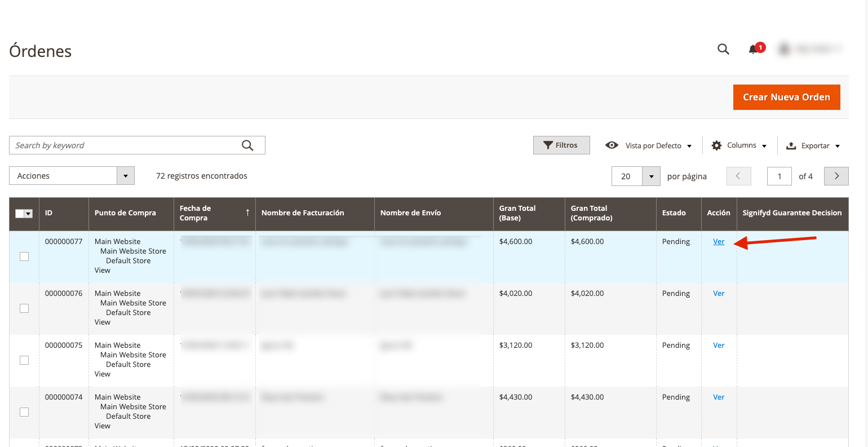
Task: Submit keyword search via its magnifier icon
Action: [x=247, y=145]
